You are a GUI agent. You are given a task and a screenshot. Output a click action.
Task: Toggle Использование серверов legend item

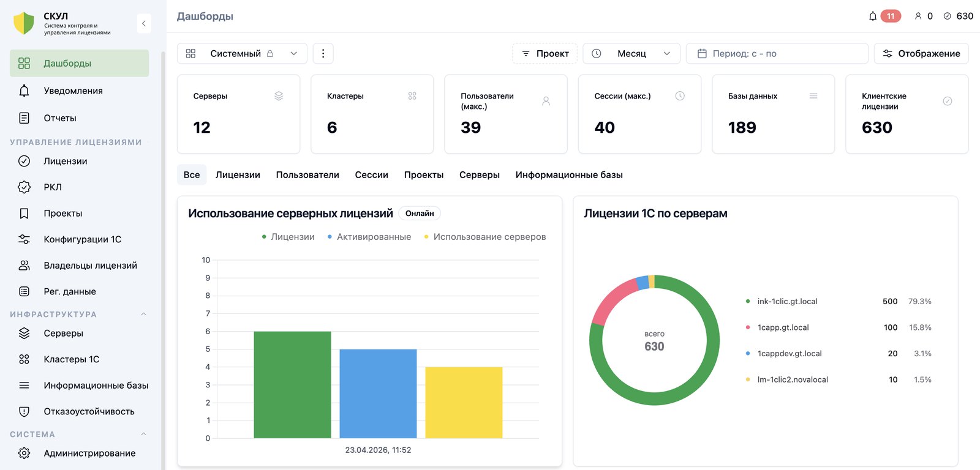pyautogui.click(x=484, y=237)
